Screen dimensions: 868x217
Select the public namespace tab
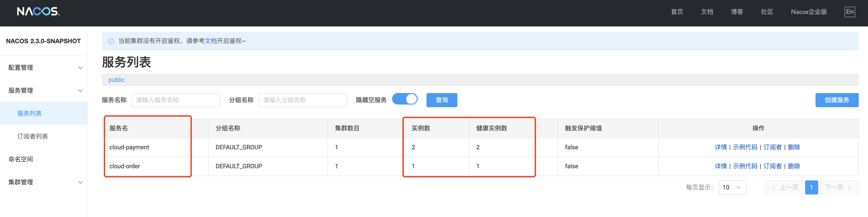pyautogui.click(x=116, y=80)
